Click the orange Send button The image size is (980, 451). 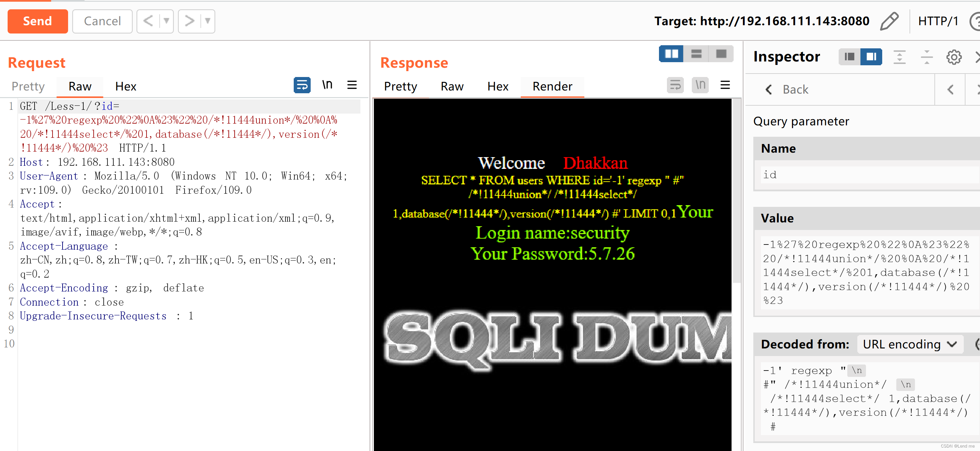click(x=38, y=21)
